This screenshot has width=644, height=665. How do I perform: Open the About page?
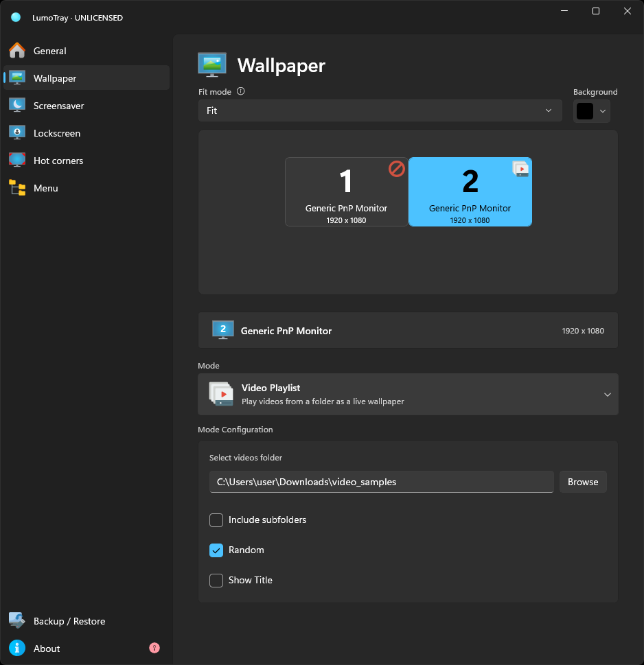pos(87,649)
